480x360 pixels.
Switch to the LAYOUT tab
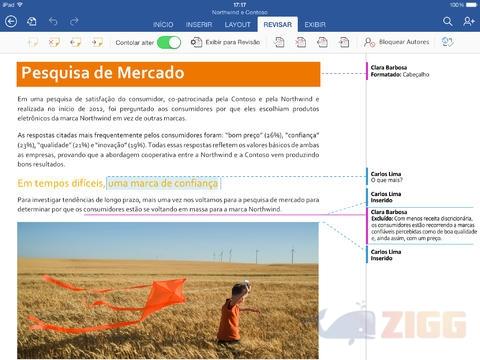tap(238, 25)
